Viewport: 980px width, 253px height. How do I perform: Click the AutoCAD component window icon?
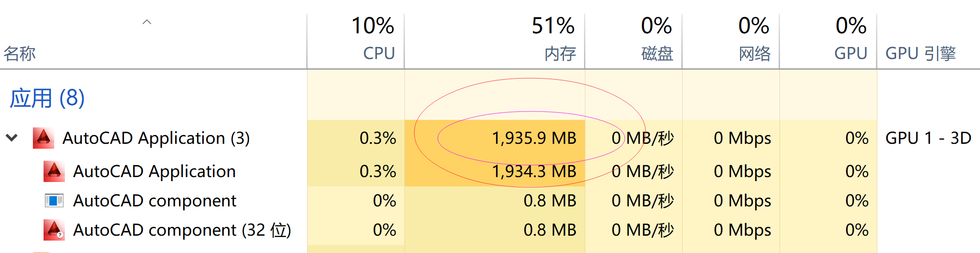pyautogui.click(x=54, y=201)
